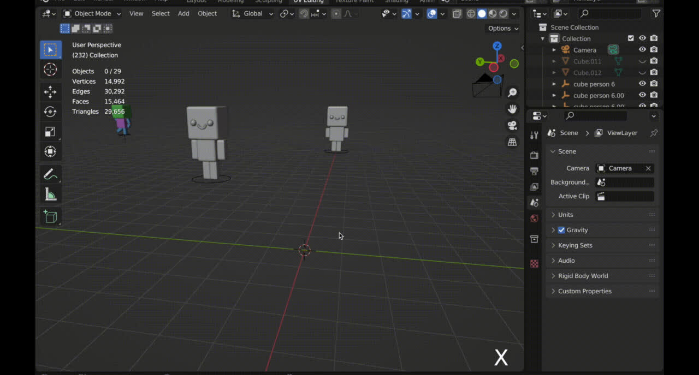Viewport: 699px width, 375px height.
Task: Select the Transform tool in the toolbar
Action: tap(50, 152)
